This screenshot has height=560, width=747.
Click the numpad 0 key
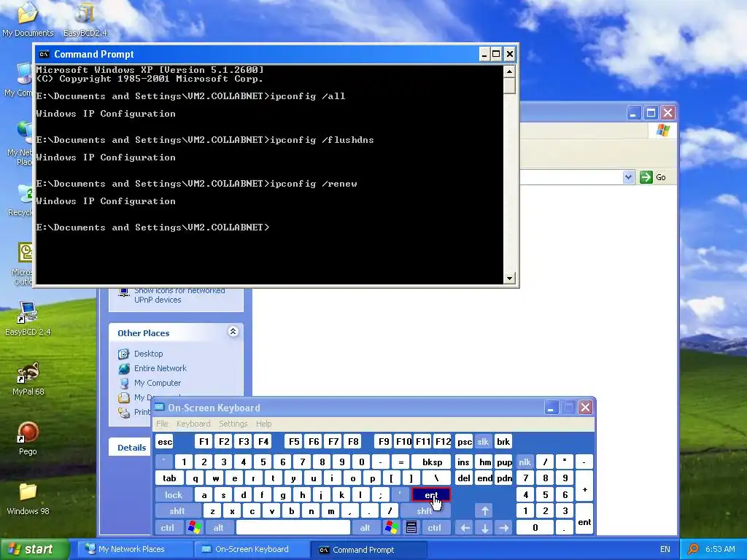[x=535, y=528]
